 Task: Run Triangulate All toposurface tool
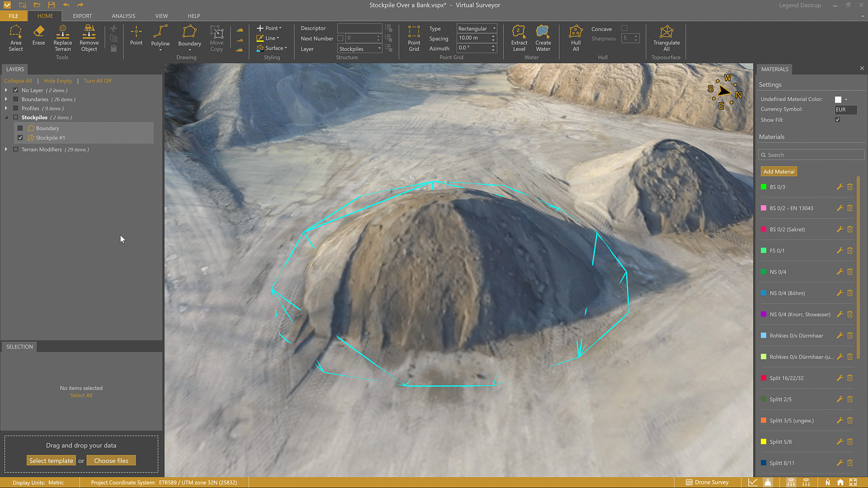(666, 38)
